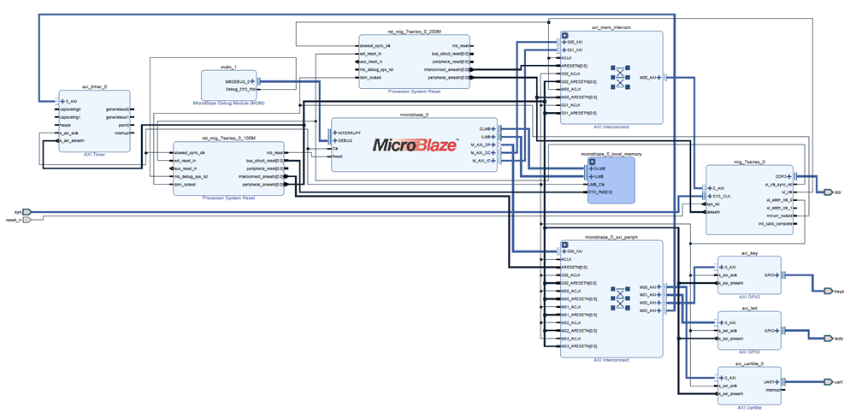The height and width of the screenshot is (419, 868).
Task: Select the Reset pin on microblaze_0
Action: tap(337, 156)
